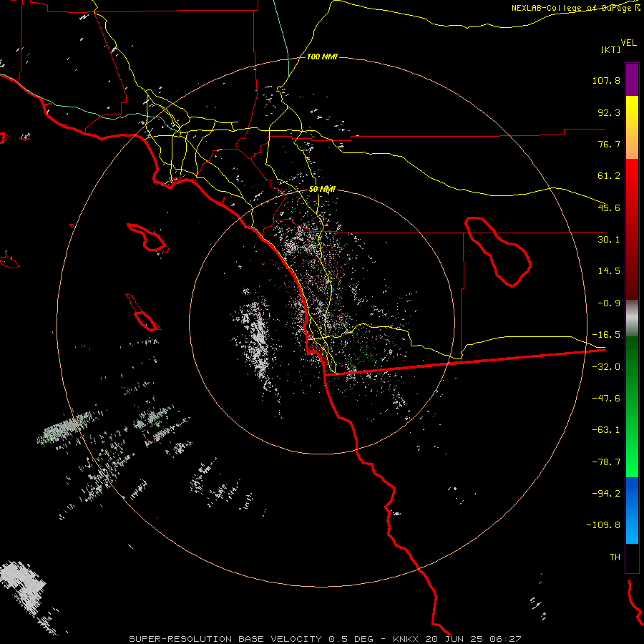
Task: Click the [KT] units label
Action: [x=611, y=49]
